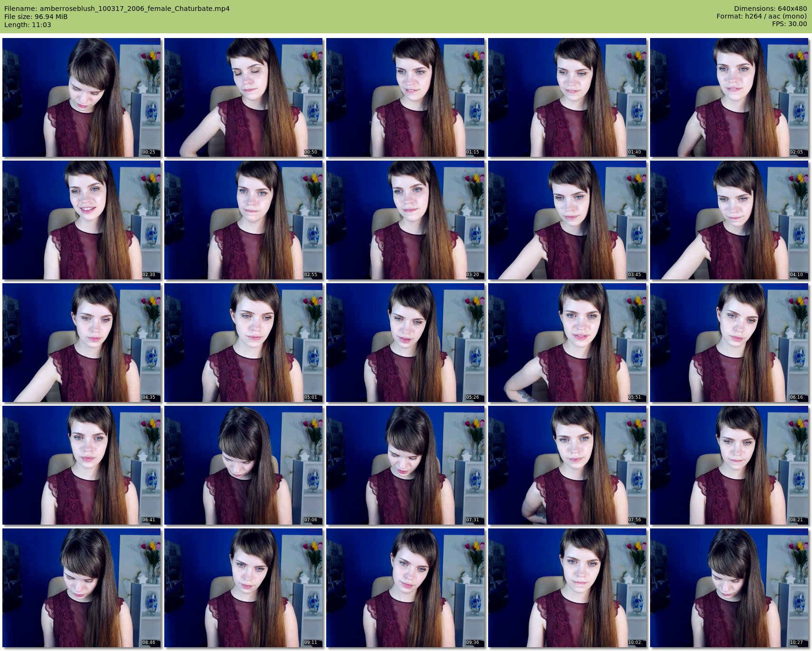
Task: Open the thumbnail stamped 02:55
Action: click(x=244, y=220)
